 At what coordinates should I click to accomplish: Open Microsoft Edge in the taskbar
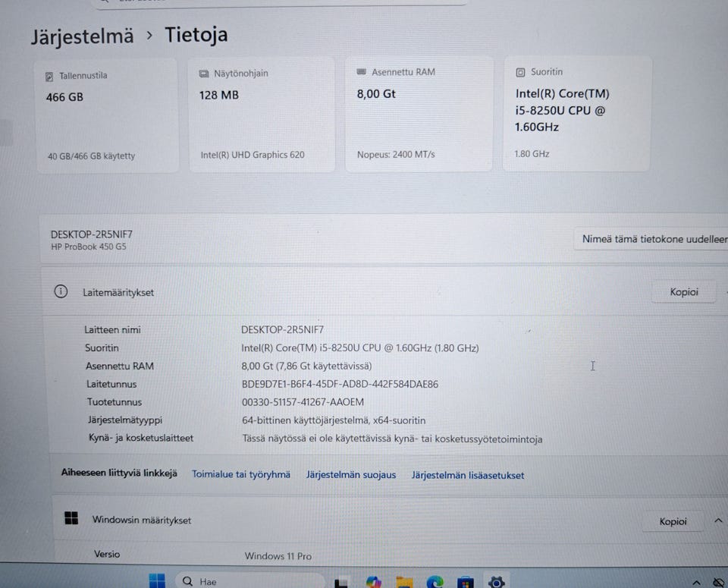(435, 581)
